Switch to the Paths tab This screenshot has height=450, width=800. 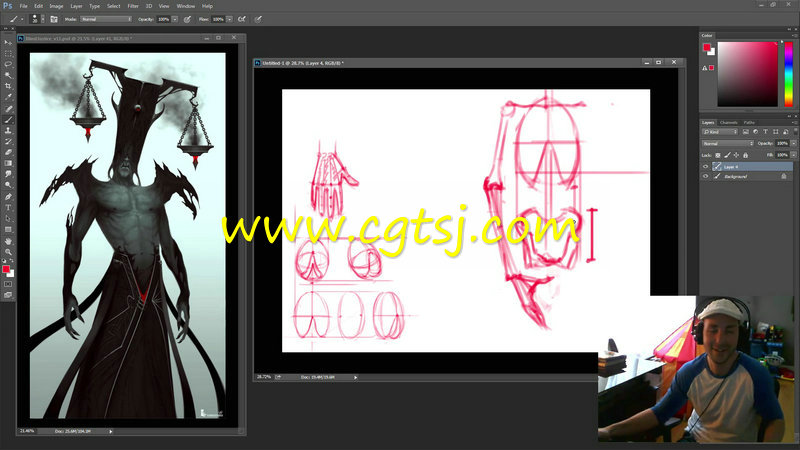749,122
